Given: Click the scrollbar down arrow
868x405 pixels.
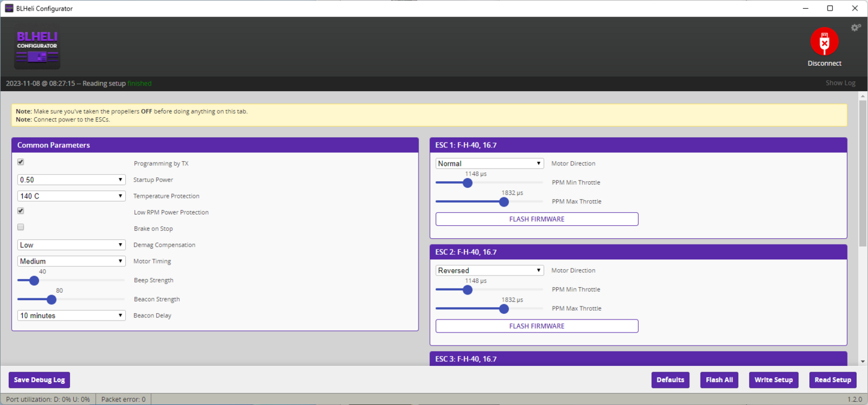Looking at the screenshot, I should click(862, 361).
